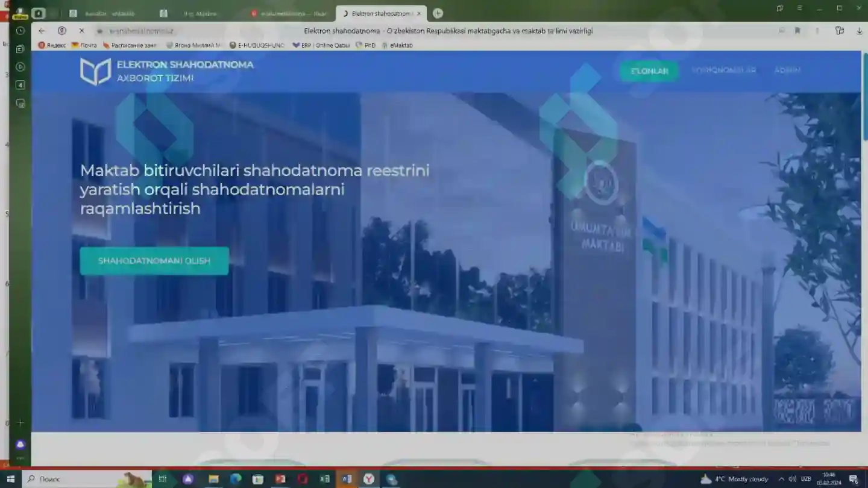This screenshot has height=488, width=868.
Task: Switch to the Elektron shahodatnoma tab
Action: tap(381, 13)
